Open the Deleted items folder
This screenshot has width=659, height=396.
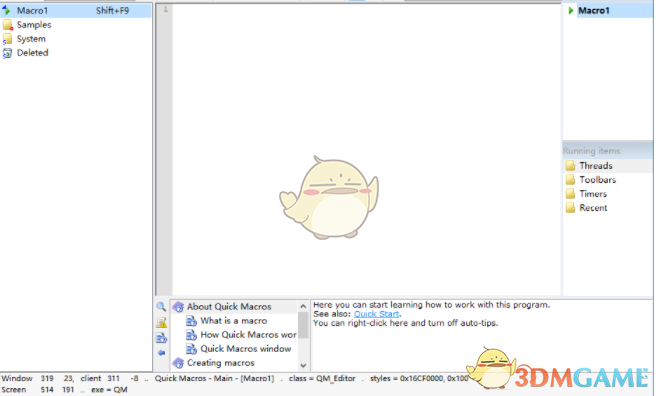click(32, 53)
